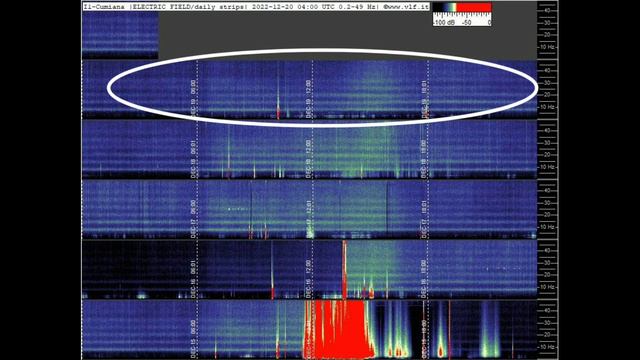This screenshot has height=360, width=640.
Task: Click the DEC 16 12:00 time marker
Action: (309, 278)
